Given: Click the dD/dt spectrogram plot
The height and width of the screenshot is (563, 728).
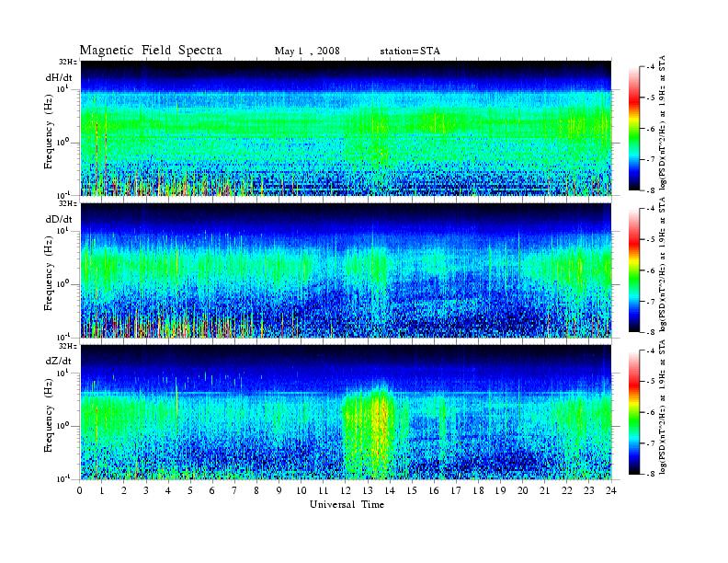Looking at the screenshot, I should point(346,270).
